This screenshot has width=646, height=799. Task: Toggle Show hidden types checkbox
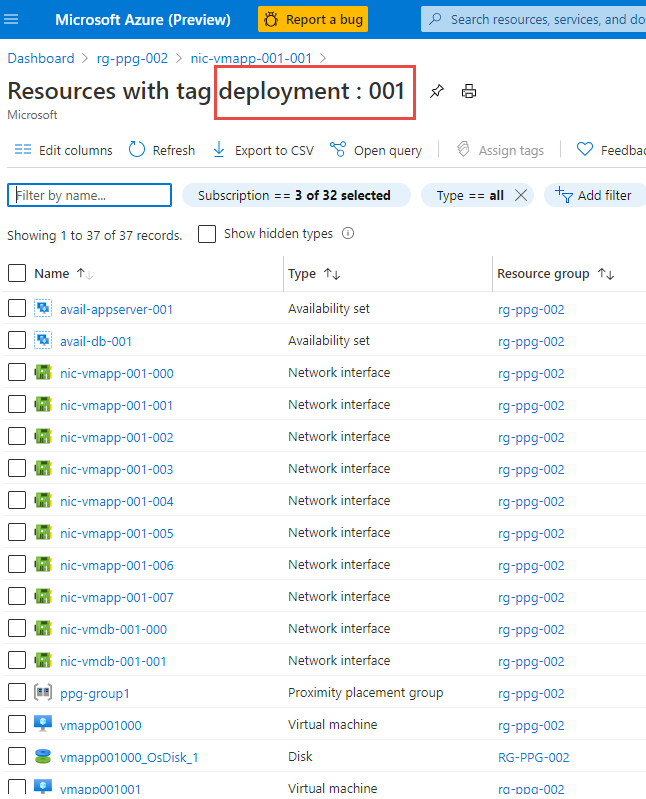click(207, 234)
